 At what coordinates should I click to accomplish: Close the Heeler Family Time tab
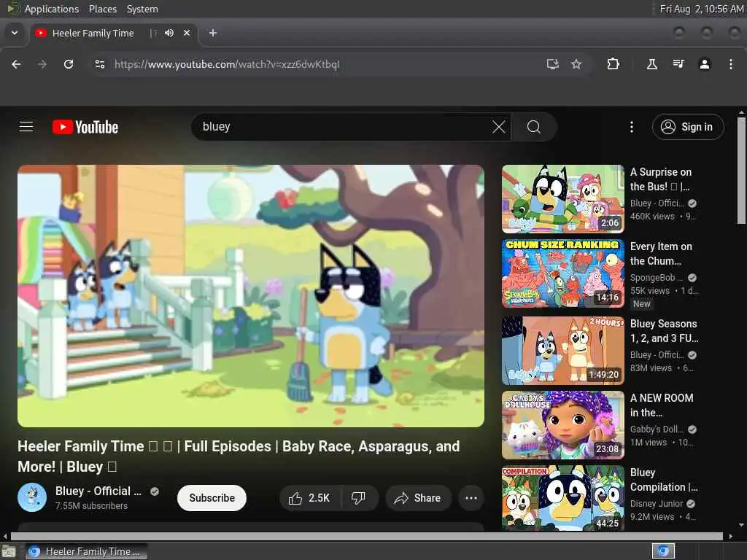click(187, 33)
